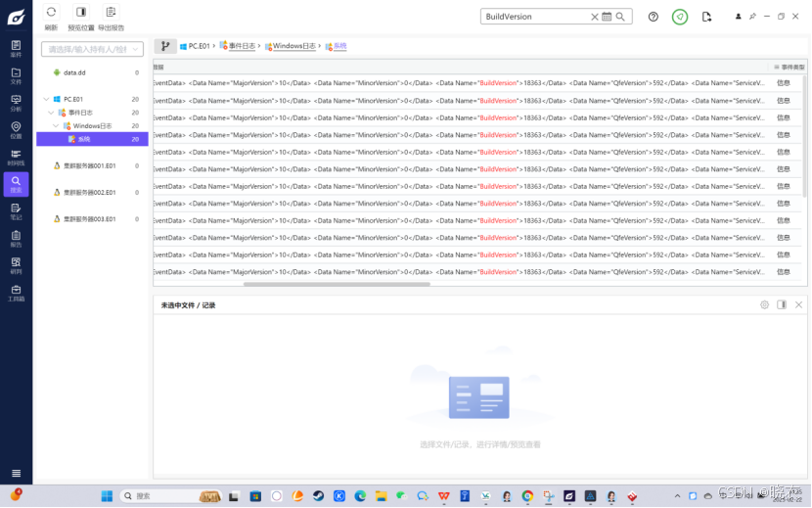Click the 事件日志 breadcrumb link
Viewport: 812px width, 508px height.
pyautogui.click(x=242, y=46)
